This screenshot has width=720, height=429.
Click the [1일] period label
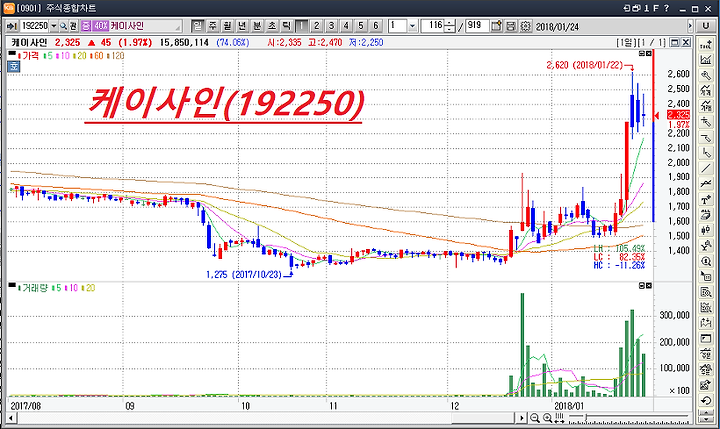(x=626, y=43)
